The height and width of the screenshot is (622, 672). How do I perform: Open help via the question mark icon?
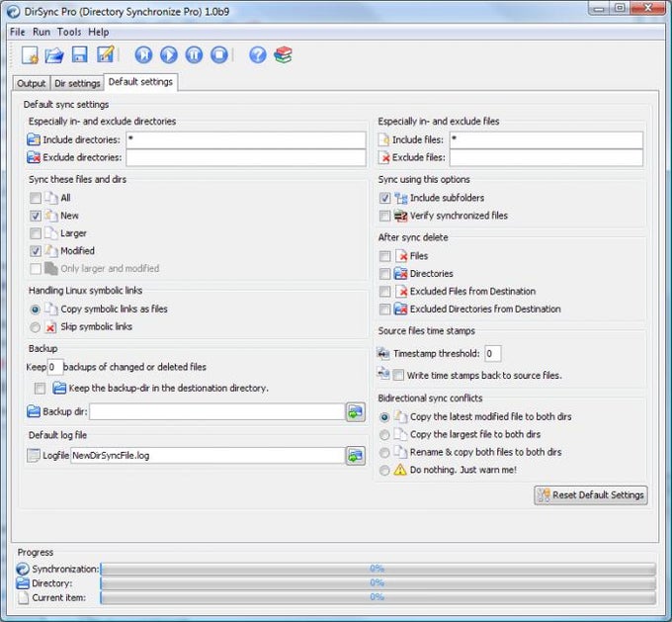click(x=258, y=55)
